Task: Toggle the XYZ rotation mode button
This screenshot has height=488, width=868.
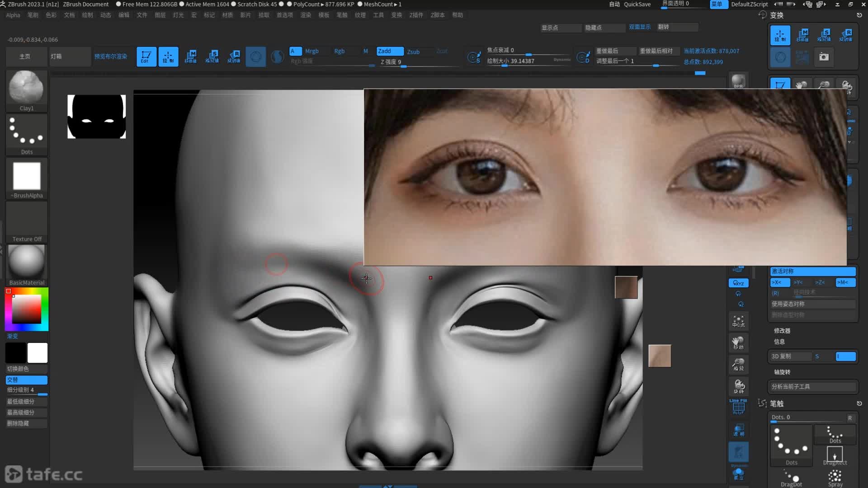Action: pos(738,283)
